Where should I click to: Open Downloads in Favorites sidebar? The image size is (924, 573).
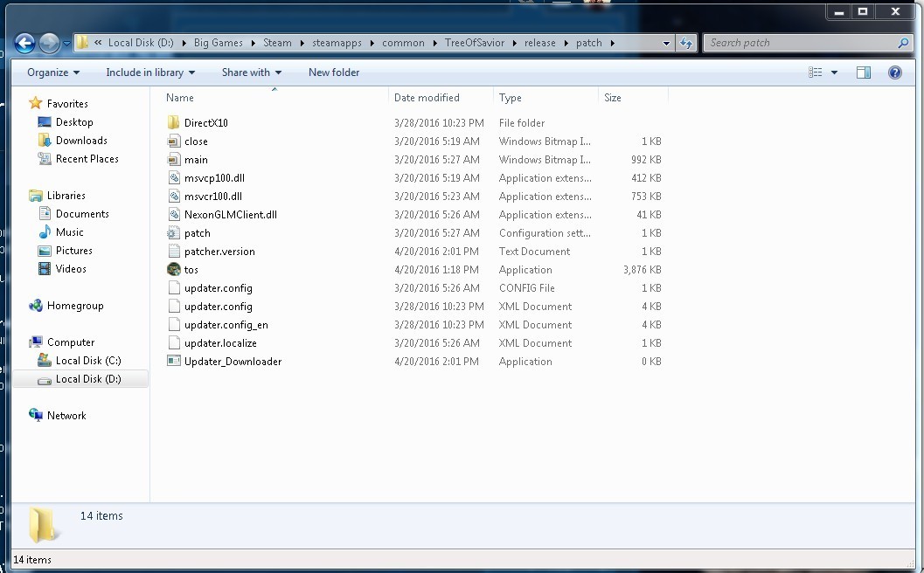(x=81, y=141)
